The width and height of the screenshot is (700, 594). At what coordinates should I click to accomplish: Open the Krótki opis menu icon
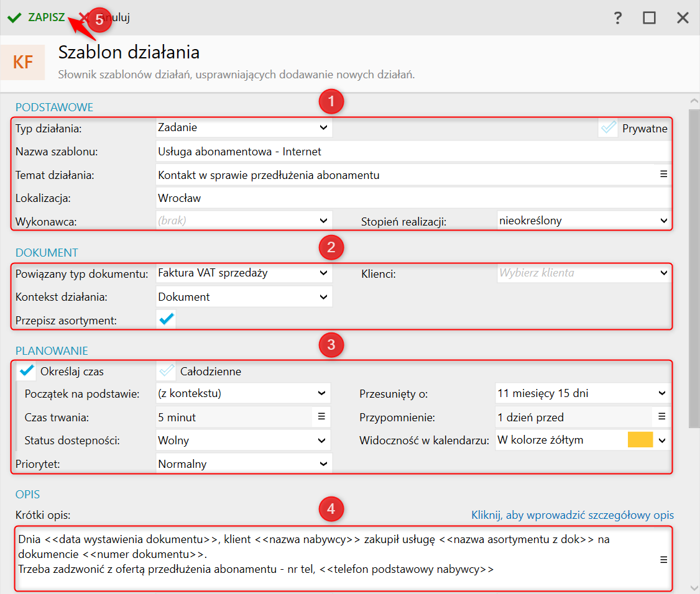coord(664,560)
